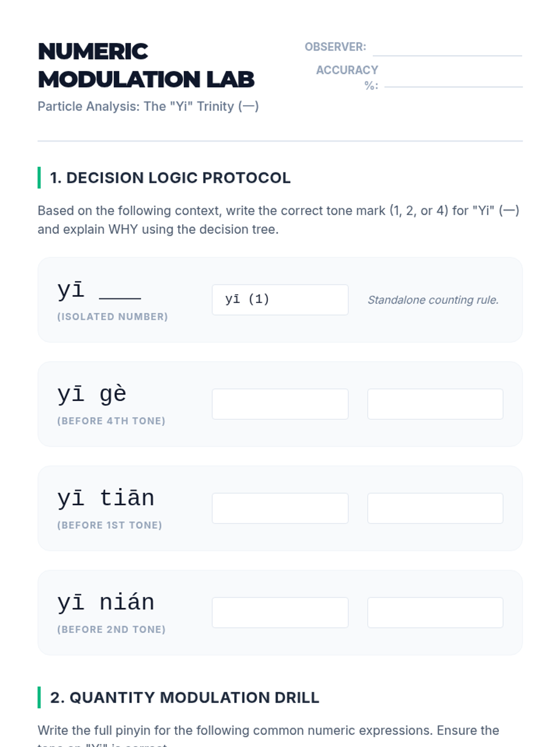
Task: Click the 'yī gè' pinyin prompt
Action: coord(92,394)
